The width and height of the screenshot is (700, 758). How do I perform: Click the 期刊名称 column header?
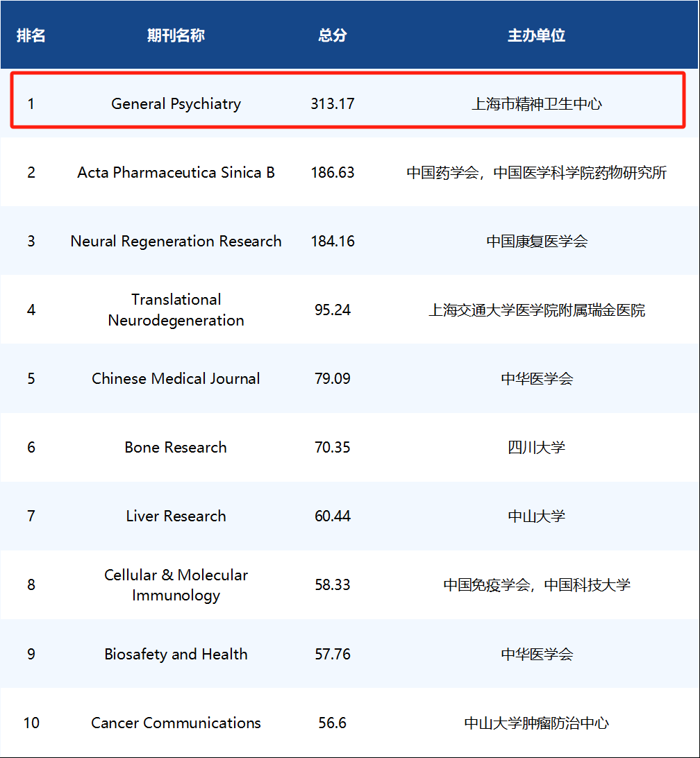[x=176, y=35]
